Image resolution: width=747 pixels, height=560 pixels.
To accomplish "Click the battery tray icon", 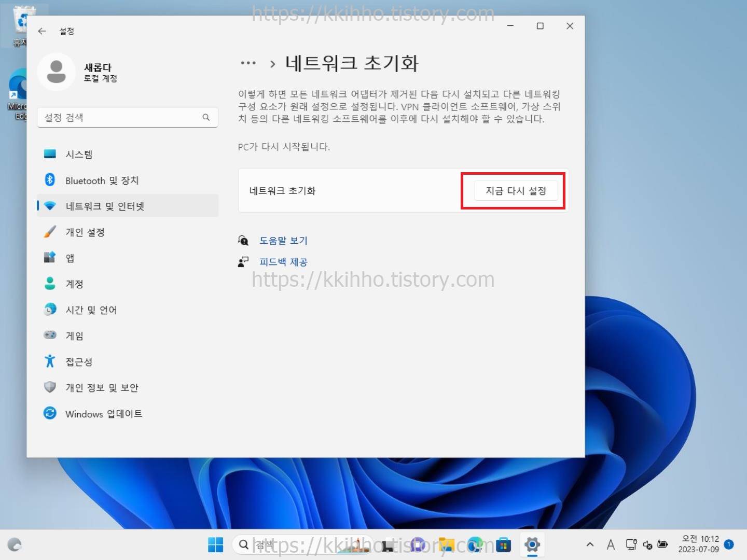I will 662,544.
